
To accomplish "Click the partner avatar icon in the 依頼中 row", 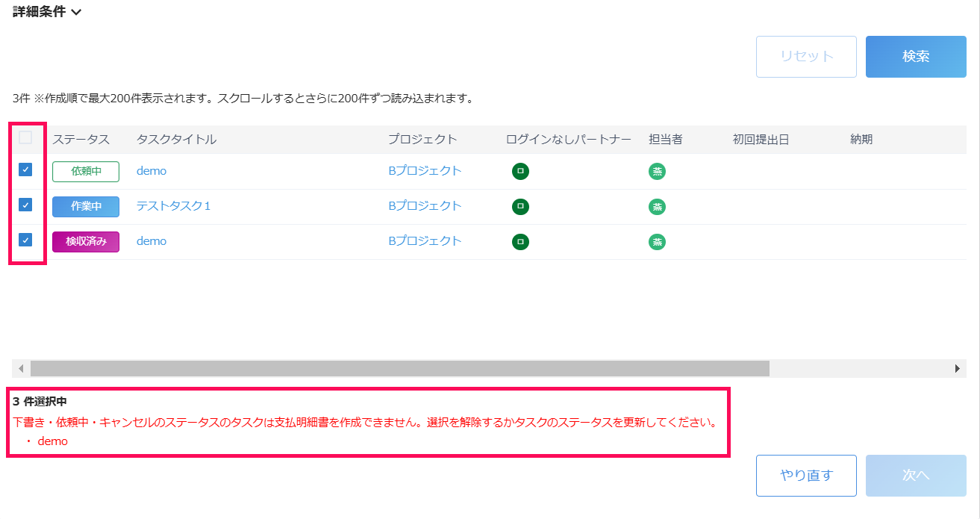I will (520, 171).
